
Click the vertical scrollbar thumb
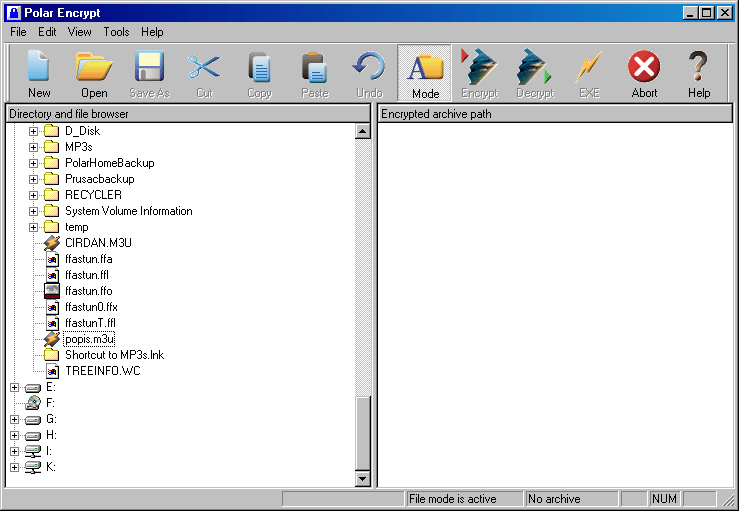coord(362,434)
